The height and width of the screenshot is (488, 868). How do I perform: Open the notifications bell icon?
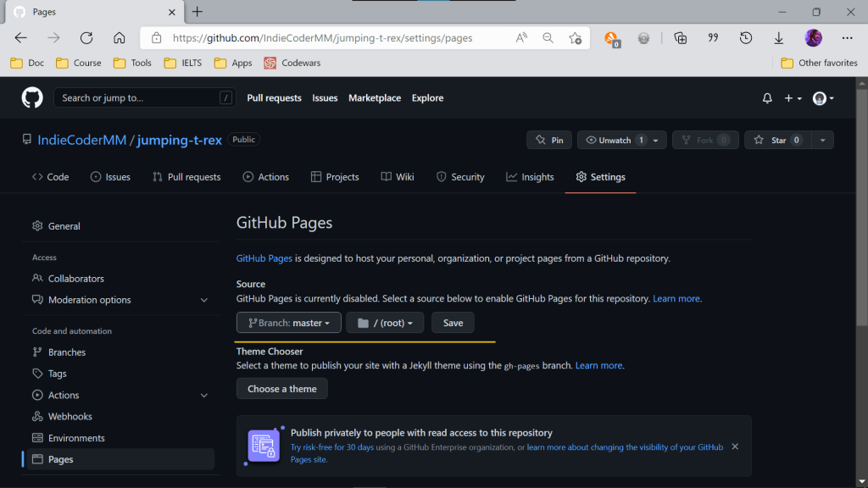(x=767, y=98)
